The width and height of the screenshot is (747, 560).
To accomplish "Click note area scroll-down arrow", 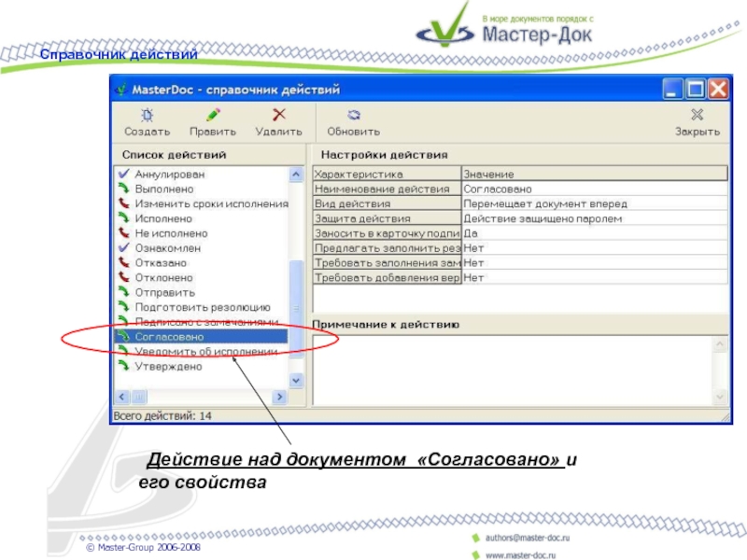I will click(x=720, y=396).
